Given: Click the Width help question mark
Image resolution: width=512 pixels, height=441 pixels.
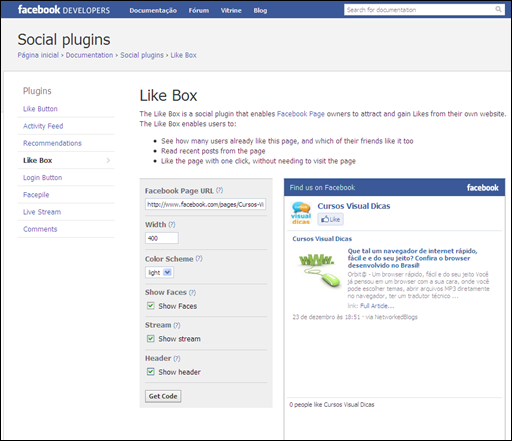Looking at the screenshot, I should point(172,224).
